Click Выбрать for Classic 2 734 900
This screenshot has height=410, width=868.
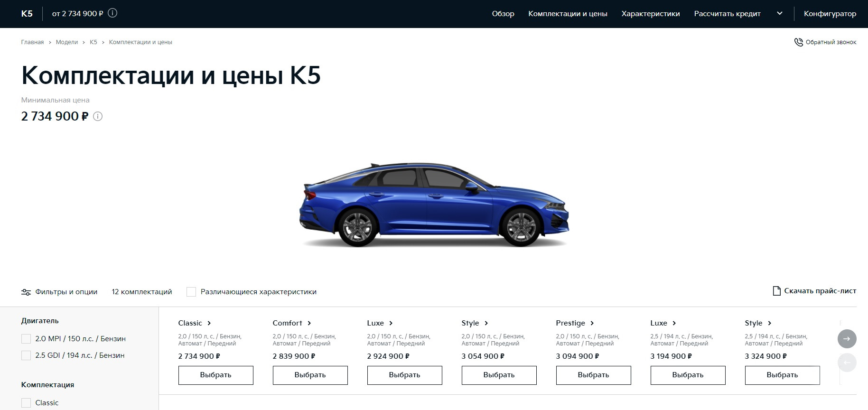tap(216, 375)
